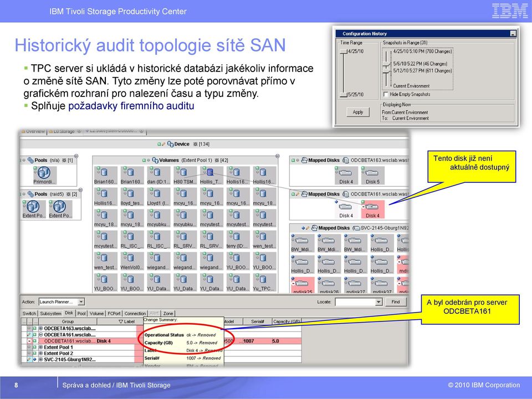Viewport: 532px width, 399px height.
Task: Open the Action Launch Planner dropdown
Action: 81,301
